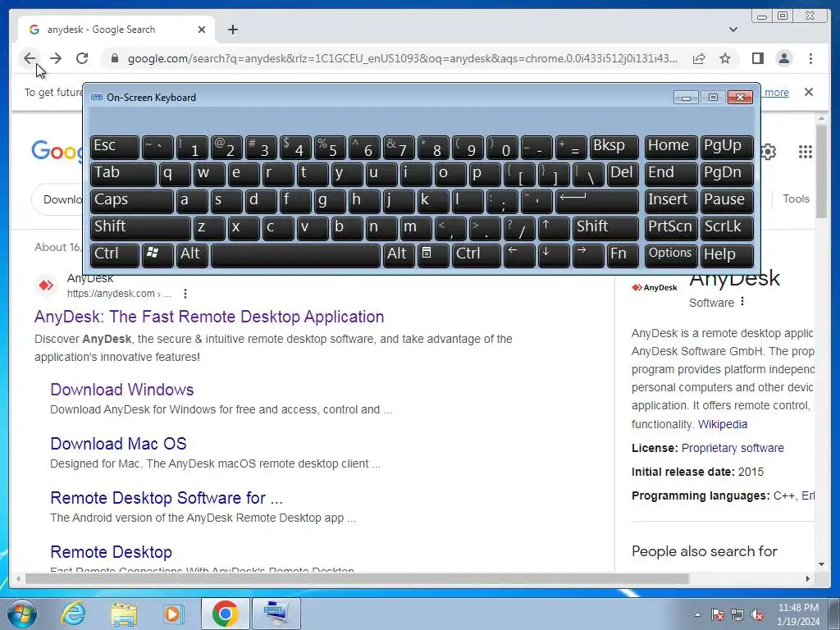Open AnyDesk result's three-dot options
Viewport: 840px width, 630px height.
pos(185,294)
